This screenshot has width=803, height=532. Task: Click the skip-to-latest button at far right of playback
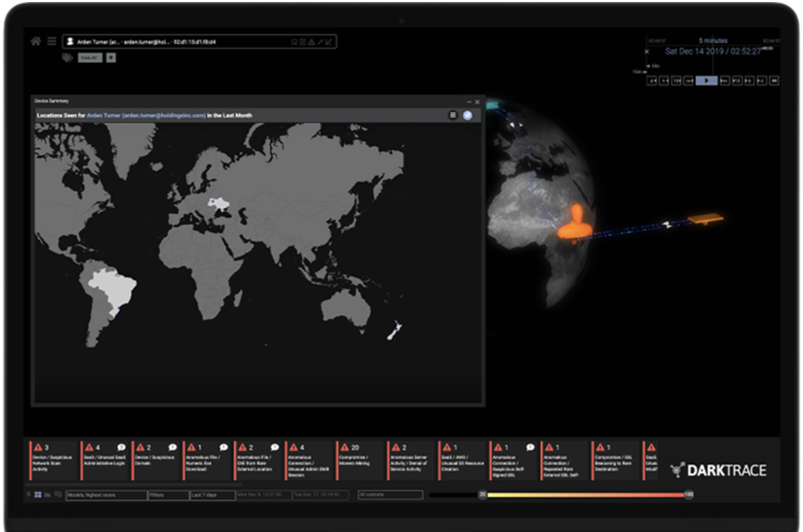click(x=774, y=81)
